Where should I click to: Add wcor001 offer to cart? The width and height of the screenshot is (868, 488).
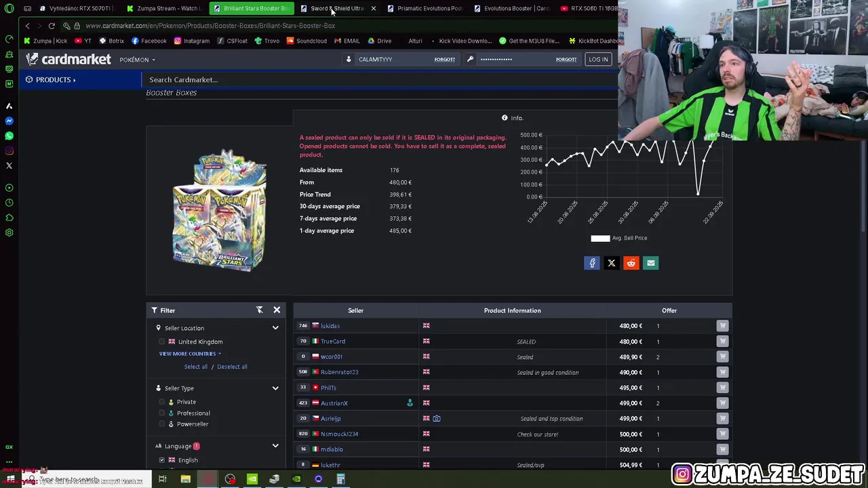pyautogui.click(x=722, y=357)
